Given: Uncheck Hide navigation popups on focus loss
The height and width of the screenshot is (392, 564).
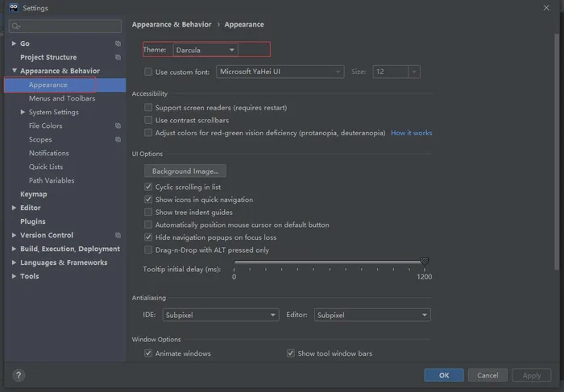Looking at the screenshot, I should 148,237.
